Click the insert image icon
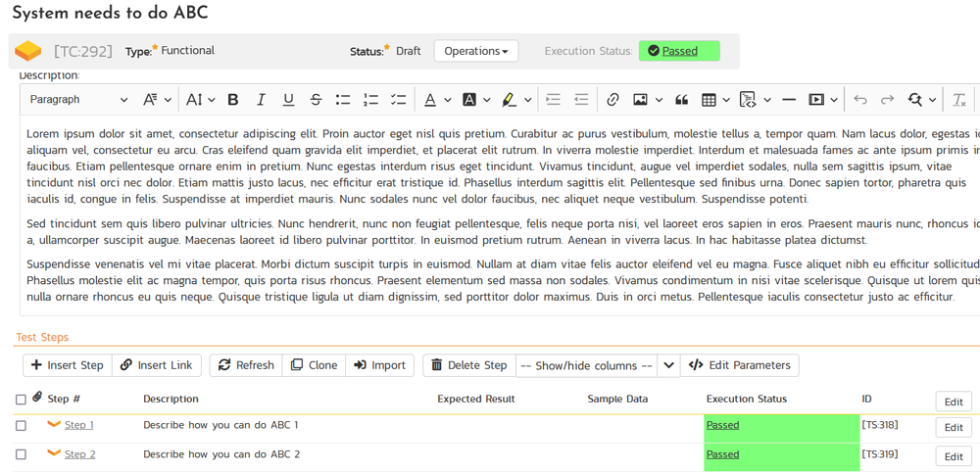The width and height of the screenshot is (980, 472). (x=640, y=99)
